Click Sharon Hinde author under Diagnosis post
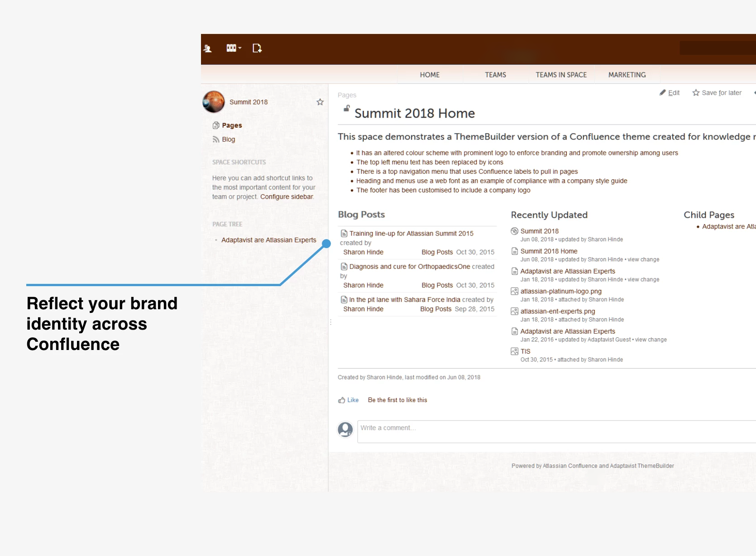This screenshot has width=756, height=556. coord(363,285)
